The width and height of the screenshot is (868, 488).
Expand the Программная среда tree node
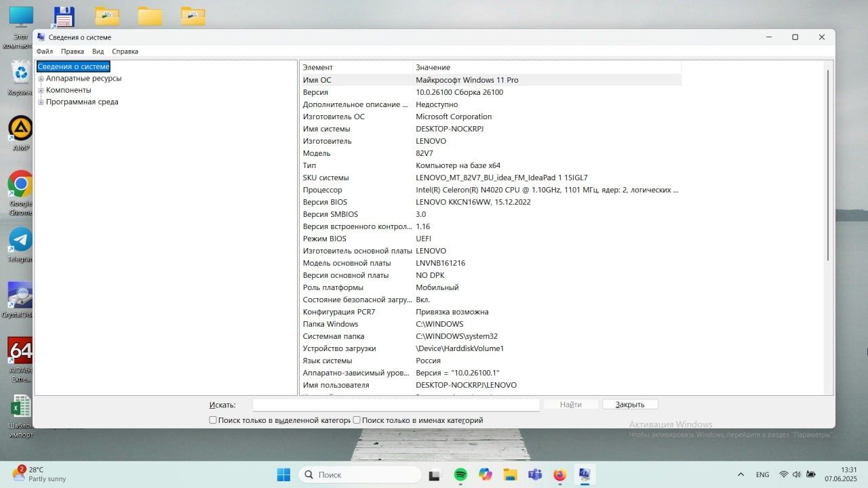pos(41,102)
